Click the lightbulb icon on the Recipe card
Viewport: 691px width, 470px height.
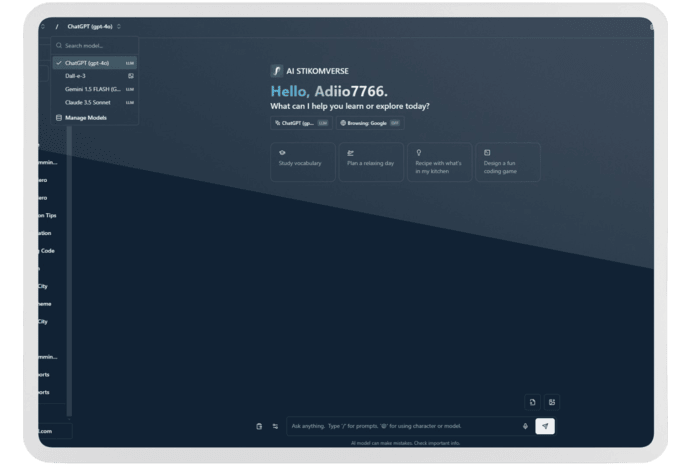pos(419,152)
